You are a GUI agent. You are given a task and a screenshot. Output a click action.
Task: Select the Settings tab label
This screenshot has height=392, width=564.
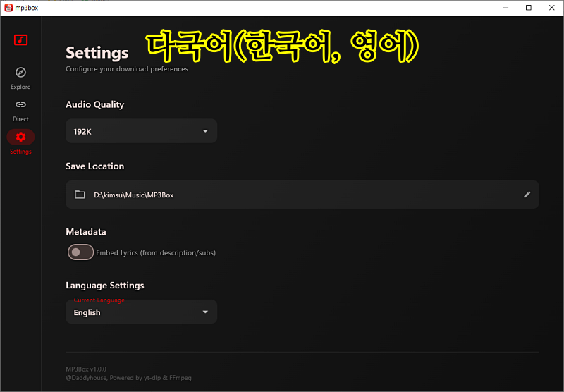(20, 152)
